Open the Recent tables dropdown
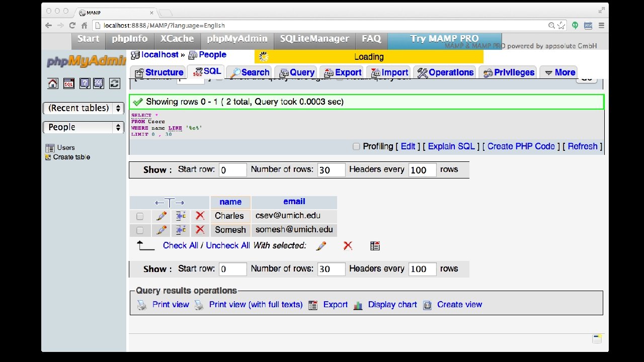 (x=84, y=108)
